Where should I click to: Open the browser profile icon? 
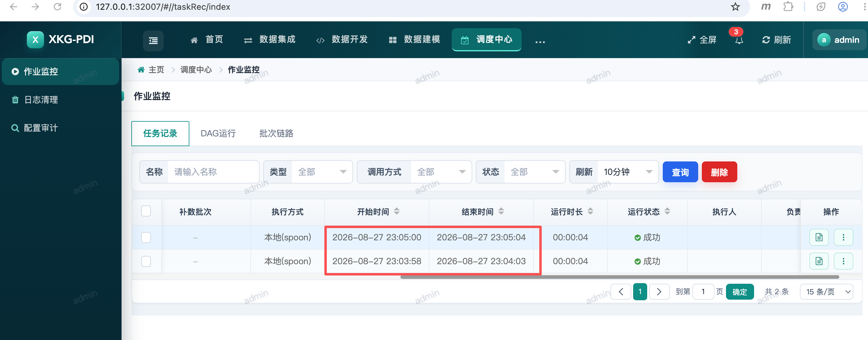click(x=843, y=7)
